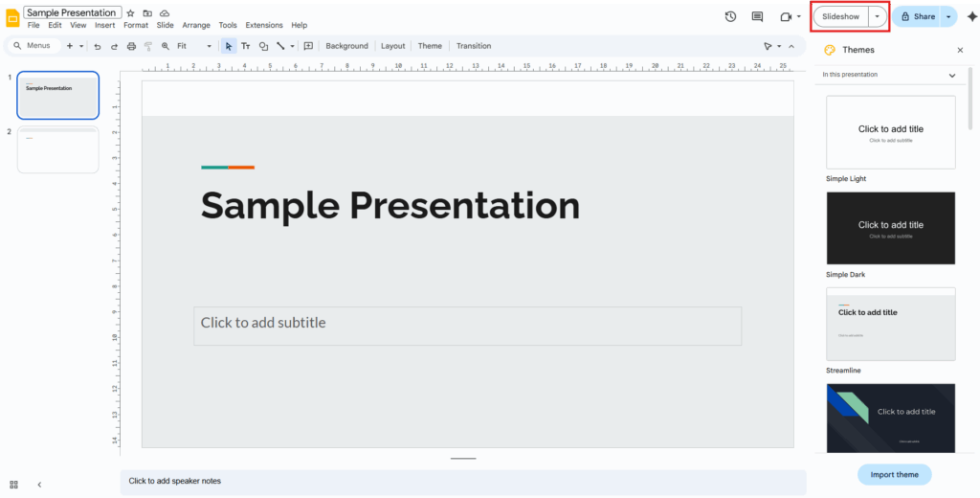
Task: Expand the Slideshow options arrow
Action: pyautogui.click(x=877, y=16)
